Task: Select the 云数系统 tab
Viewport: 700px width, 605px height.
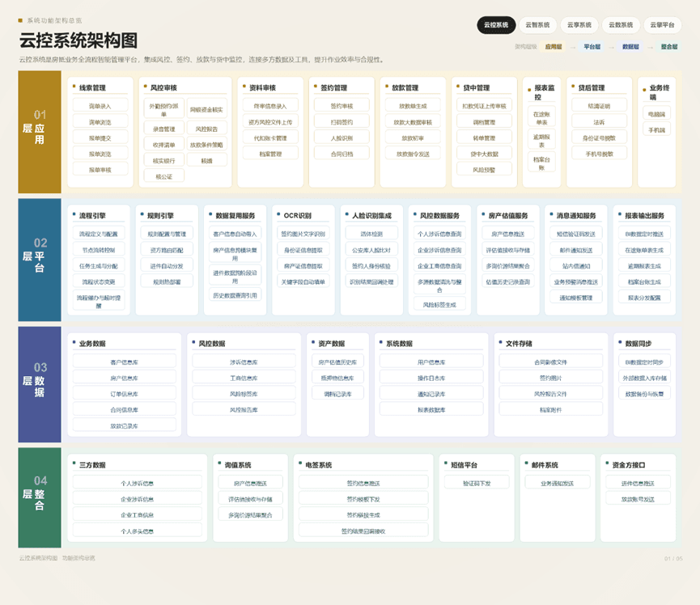Action: 621,25
